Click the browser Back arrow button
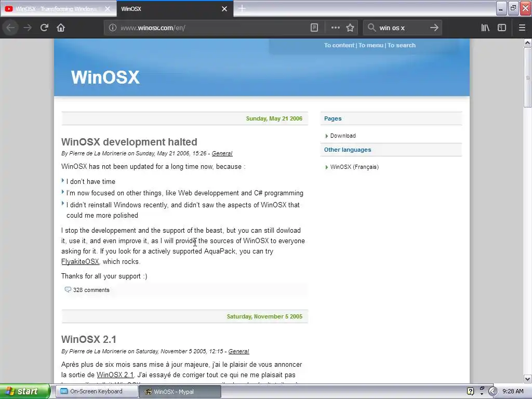This screenshot has width=532, height=399. tap(10, 28)
